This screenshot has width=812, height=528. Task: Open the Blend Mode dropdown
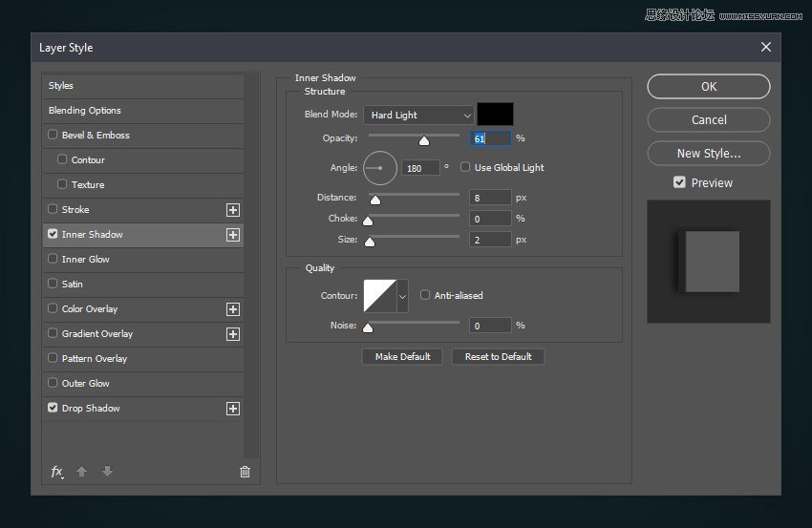(x=417, y=115)
